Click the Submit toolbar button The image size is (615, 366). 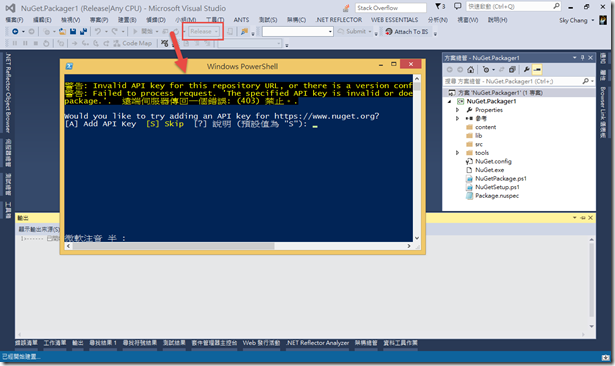pyautogui.click(x=352, y=31)
